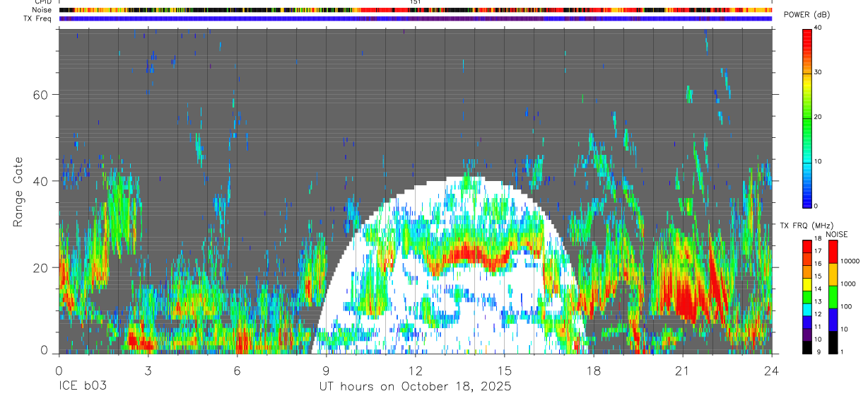Screen dimensions: 868x401
Task: Click the 16 MHz tick label
Action: [x=818, y=264]
